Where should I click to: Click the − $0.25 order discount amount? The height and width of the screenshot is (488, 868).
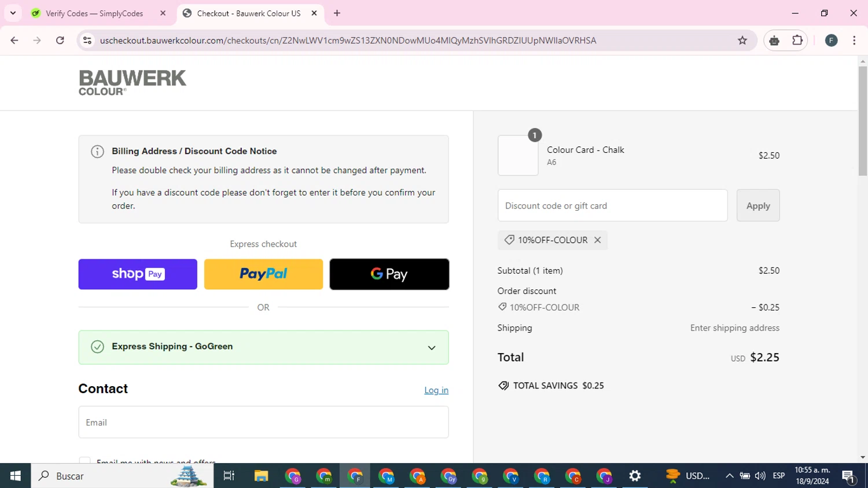[765, 307]
